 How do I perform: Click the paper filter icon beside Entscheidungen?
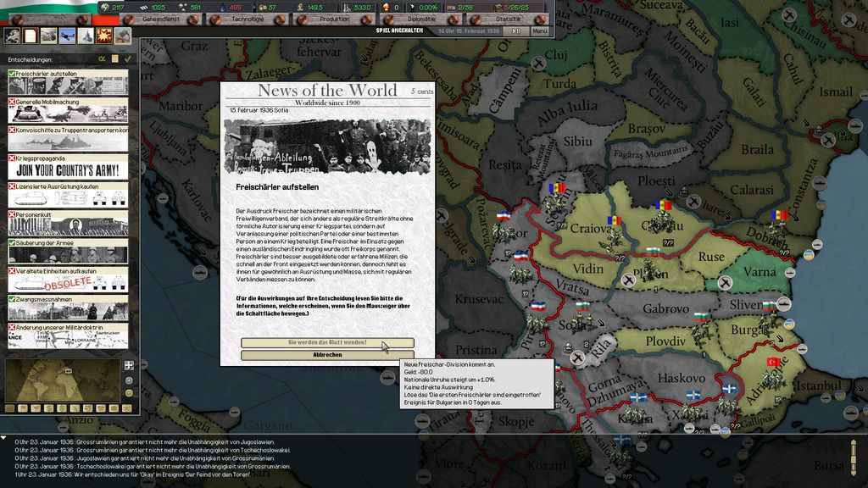click(115, 58)
